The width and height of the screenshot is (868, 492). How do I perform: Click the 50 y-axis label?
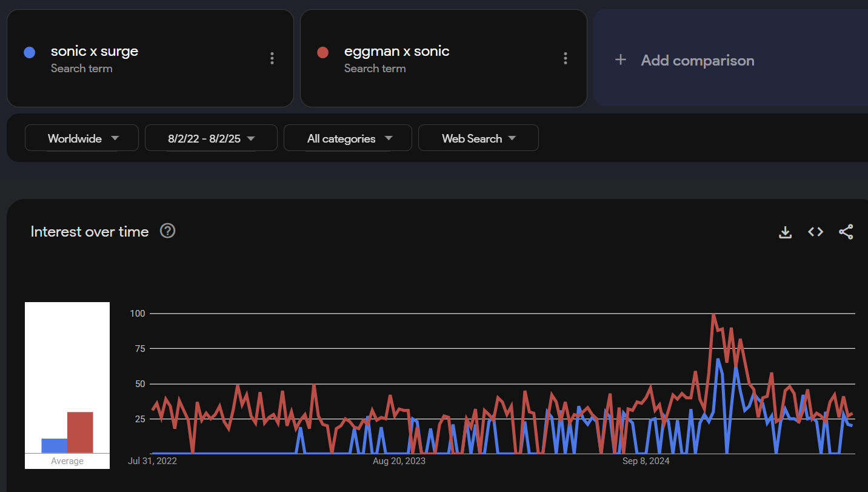tap(140, 383)
